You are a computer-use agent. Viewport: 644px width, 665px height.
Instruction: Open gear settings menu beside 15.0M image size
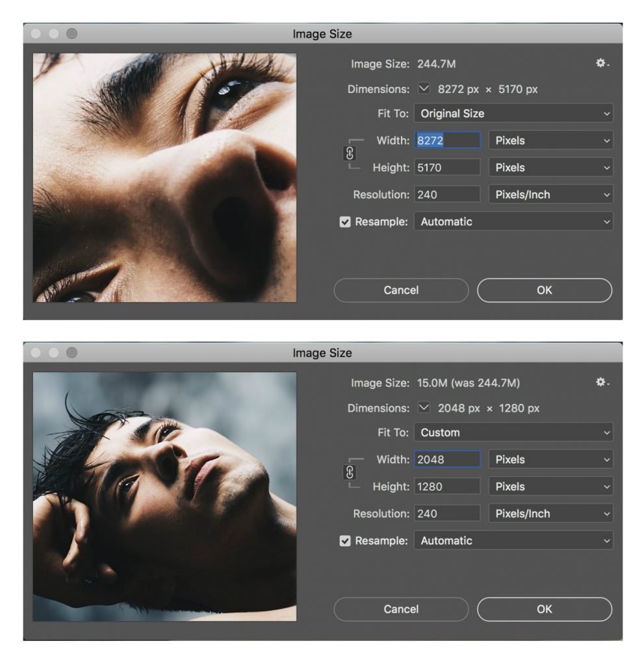602,383
